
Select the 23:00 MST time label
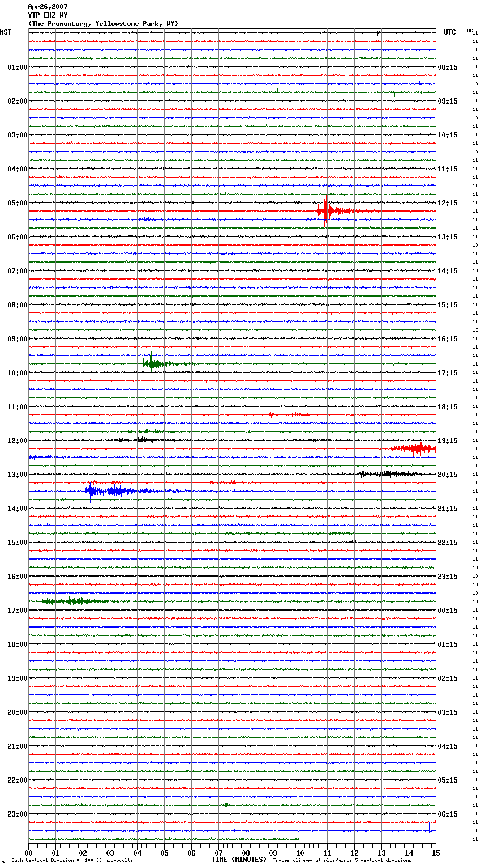(x=17, y=814)
